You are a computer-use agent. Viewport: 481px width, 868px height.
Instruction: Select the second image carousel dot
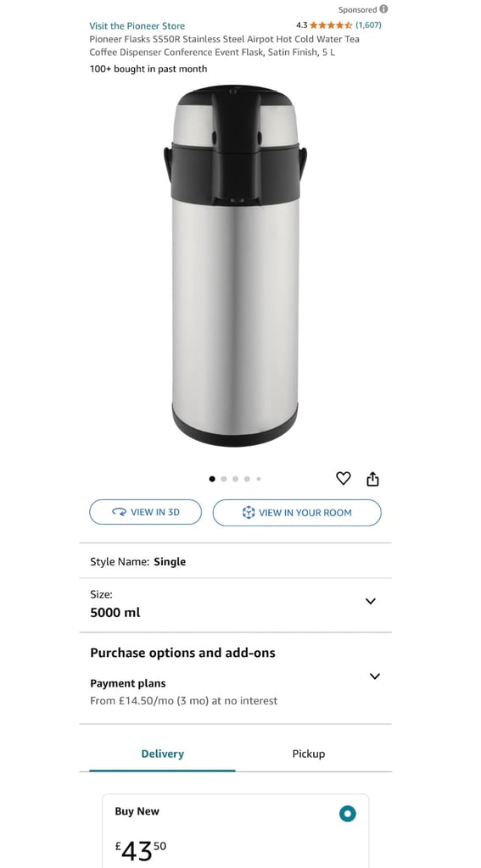224,479
